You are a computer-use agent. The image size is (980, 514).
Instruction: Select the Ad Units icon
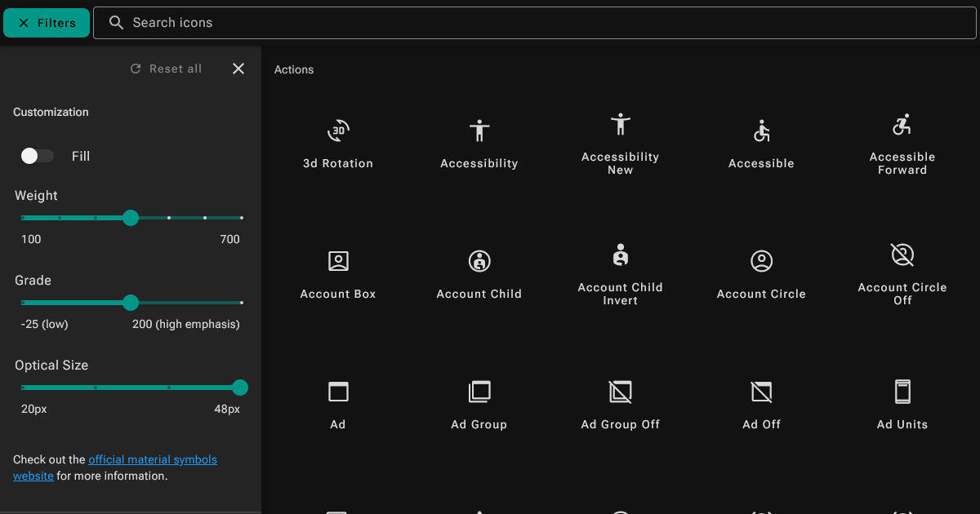[902, 392]
